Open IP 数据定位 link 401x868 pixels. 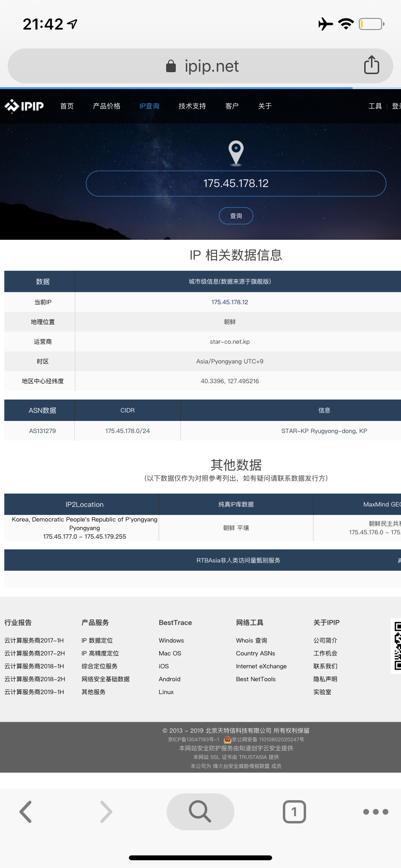[97, 640]
